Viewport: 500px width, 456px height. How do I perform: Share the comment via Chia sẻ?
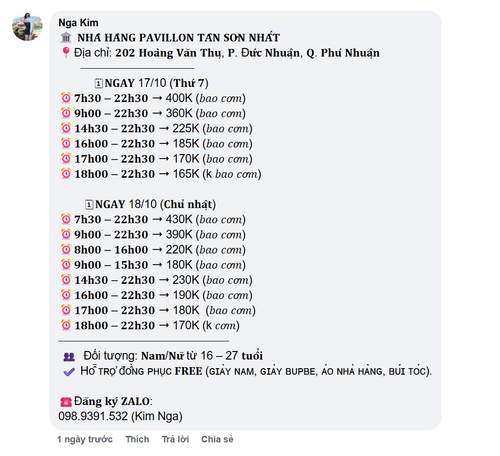[217, 439]
